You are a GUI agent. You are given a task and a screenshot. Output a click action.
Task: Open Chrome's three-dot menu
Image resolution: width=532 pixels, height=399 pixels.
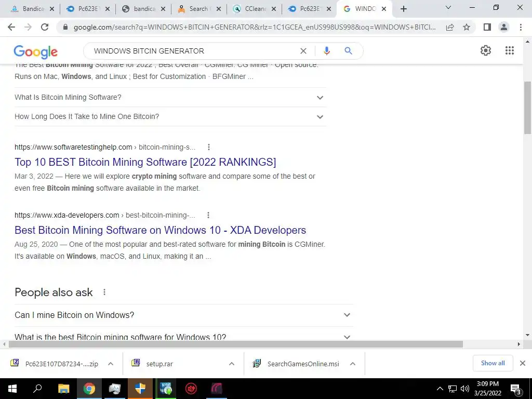pos(521,27)
